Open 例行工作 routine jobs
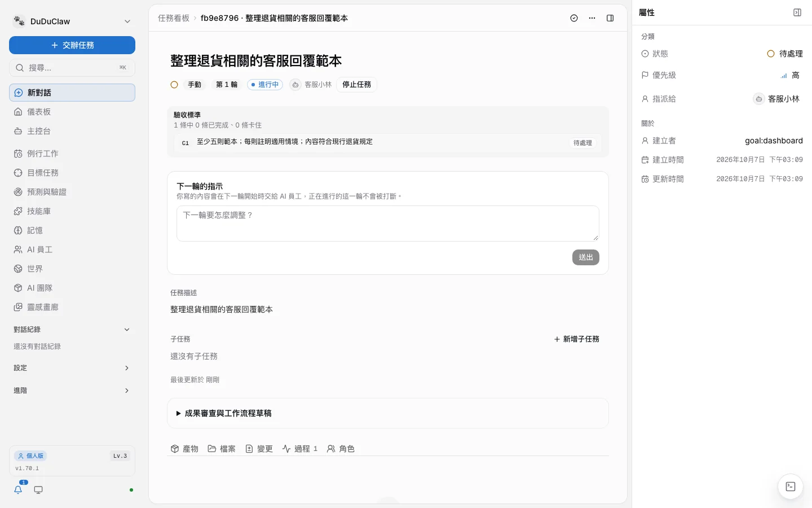812x508 pixels. click(x=72, y=154)
